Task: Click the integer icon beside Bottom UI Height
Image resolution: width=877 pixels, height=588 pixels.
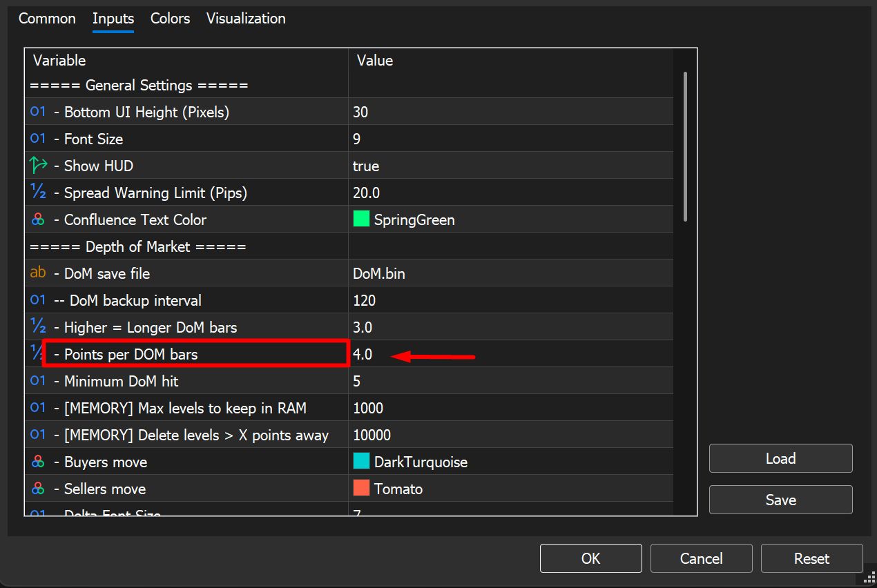Action: click(38, 112)
